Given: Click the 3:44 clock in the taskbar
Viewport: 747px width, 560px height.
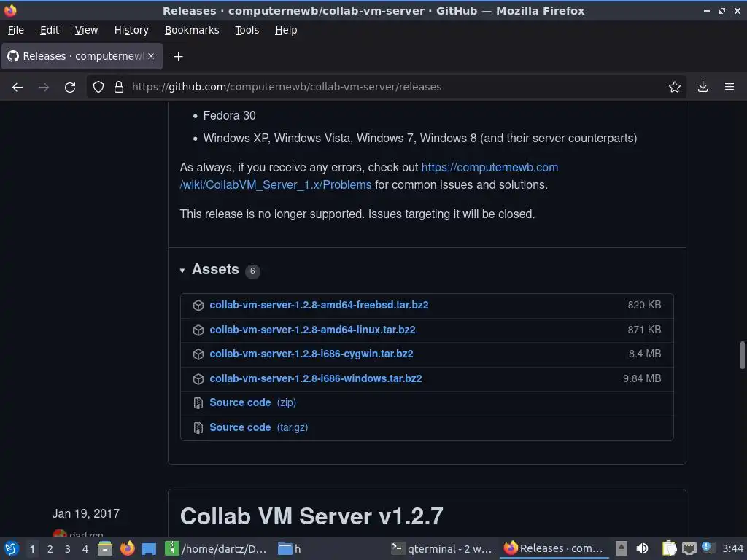Looking at the screenshot, I should click(732, 548).
